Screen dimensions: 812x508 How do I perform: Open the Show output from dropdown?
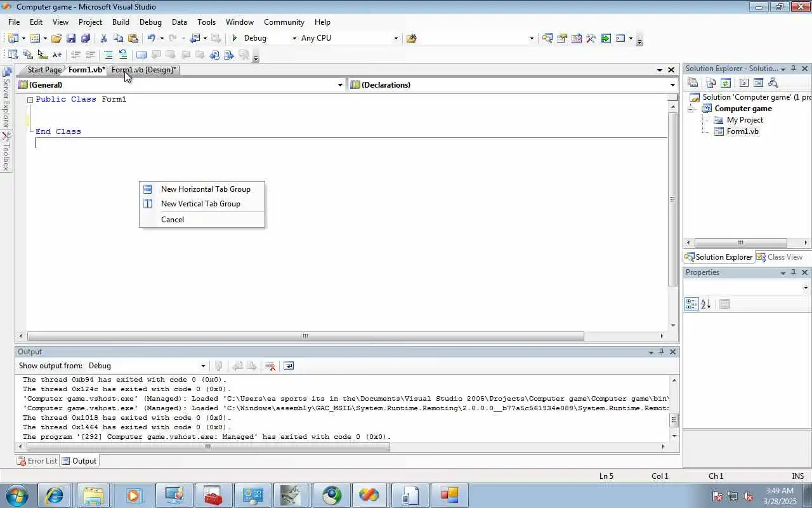tap(203, 366)
